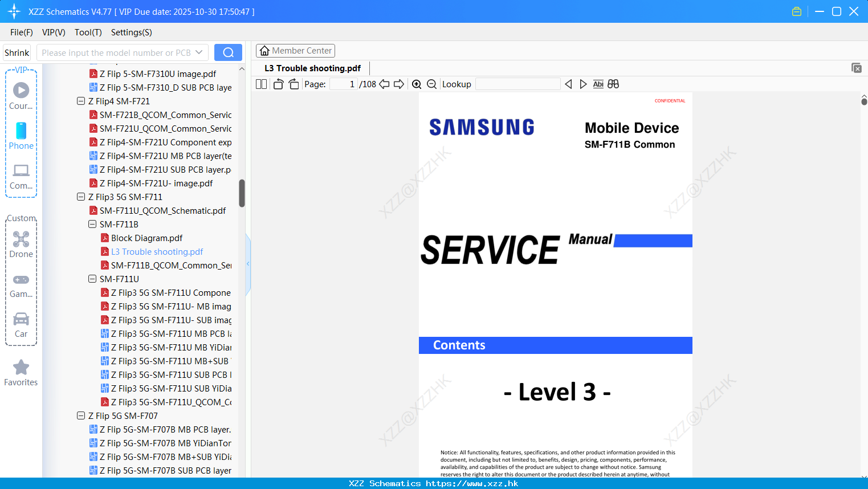
Task: Click the page number field
Action: click(344, 84)
